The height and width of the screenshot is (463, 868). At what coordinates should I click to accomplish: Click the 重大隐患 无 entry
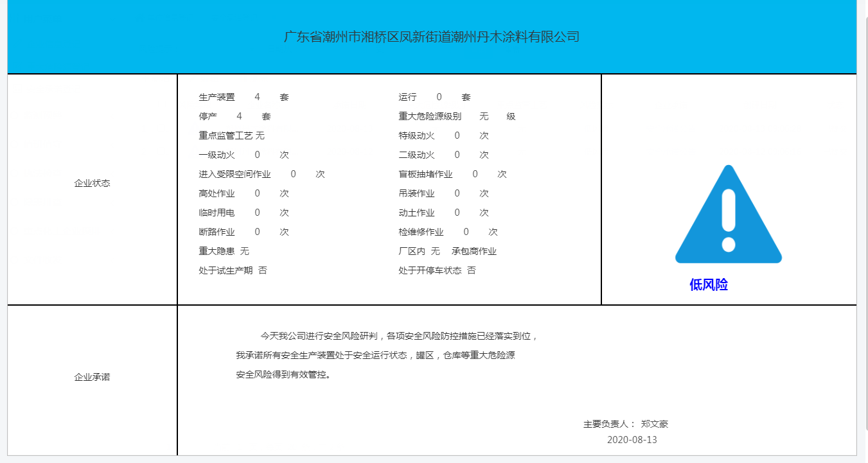point(224,251)
